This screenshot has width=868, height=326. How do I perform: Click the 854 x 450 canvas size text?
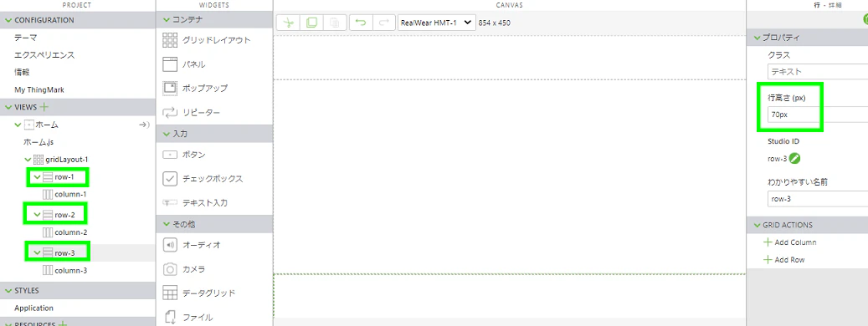(494, 23)
